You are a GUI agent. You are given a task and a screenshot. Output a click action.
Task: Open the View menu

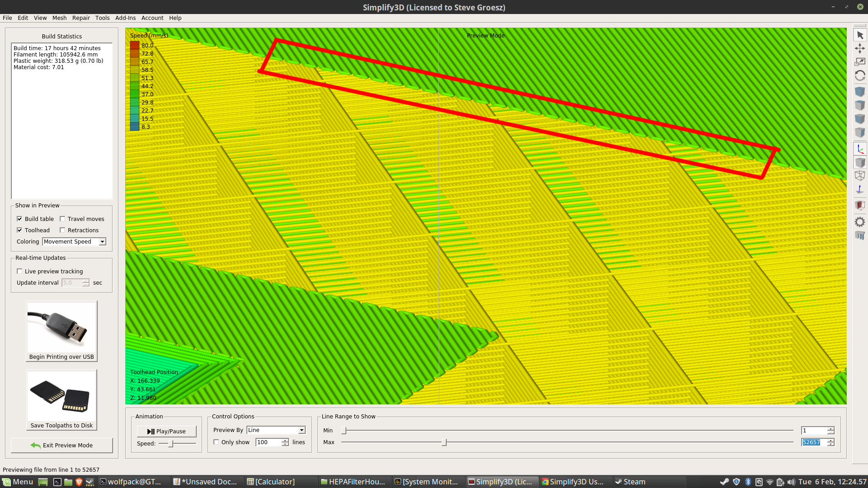40,18
